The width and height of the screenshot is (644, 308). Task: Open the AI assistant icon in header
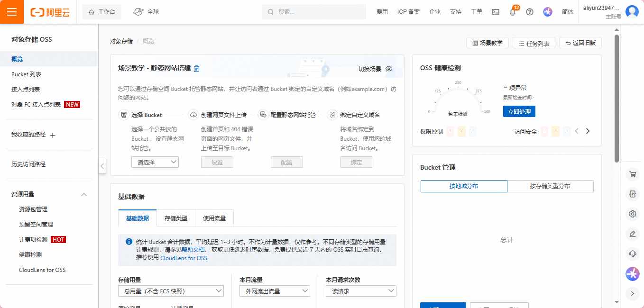tap(548, 12)
